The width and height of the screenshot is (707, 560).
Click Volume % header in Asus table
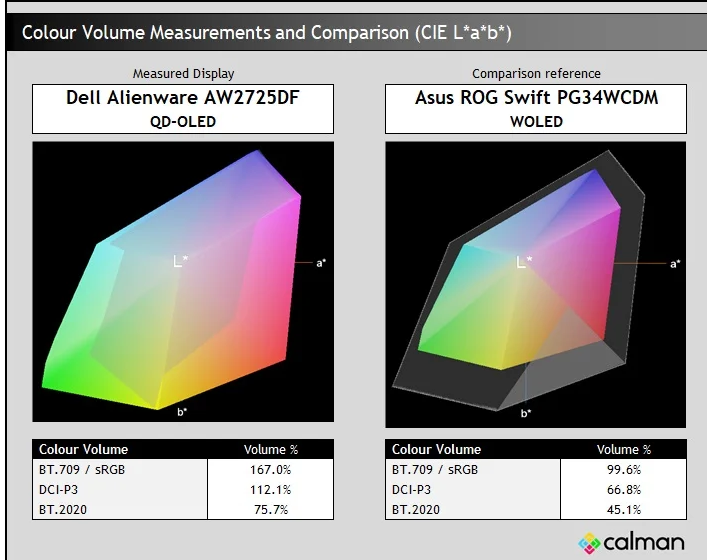point(624,450)
